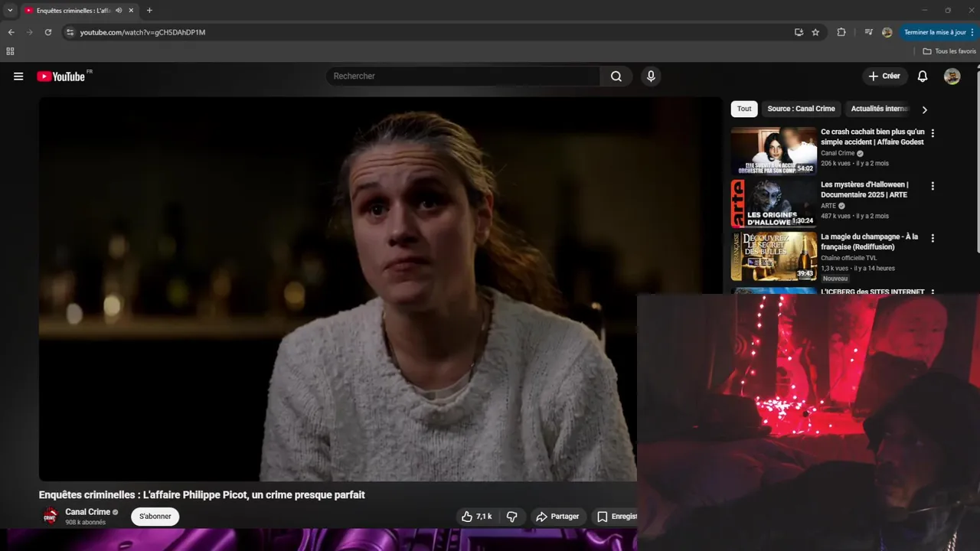Bookmark this page with the star
This screenshot has width=980, height=551.
click(815, 32)
